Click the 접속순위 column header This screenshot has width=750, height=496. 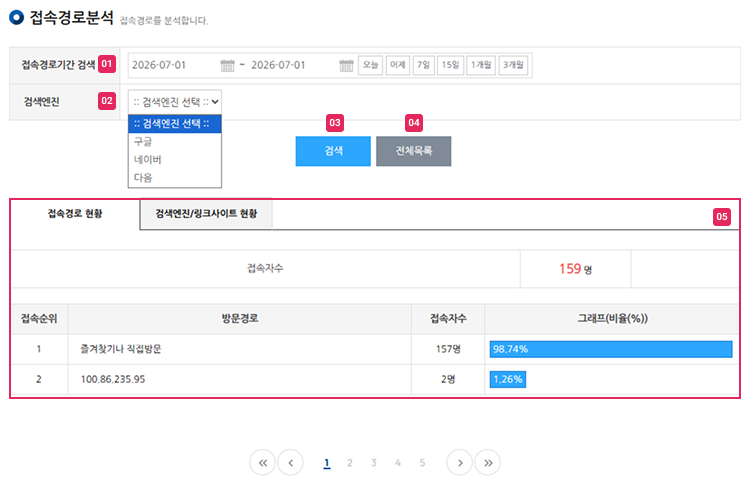[x=39, y=319]
